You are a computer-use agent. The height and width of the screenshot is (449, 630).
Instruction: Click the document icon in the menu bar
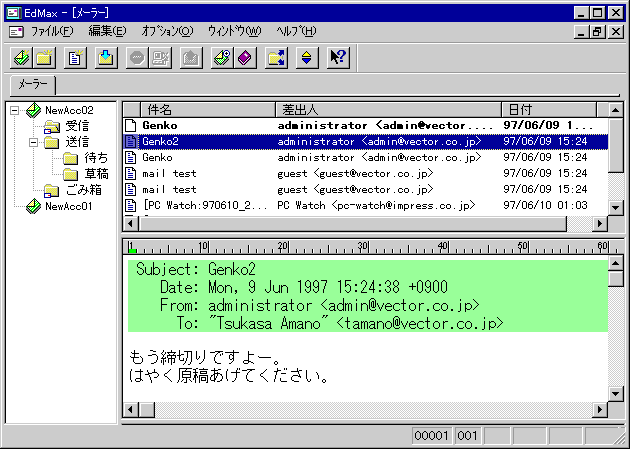pyautogui.click(x=16, y=31)
